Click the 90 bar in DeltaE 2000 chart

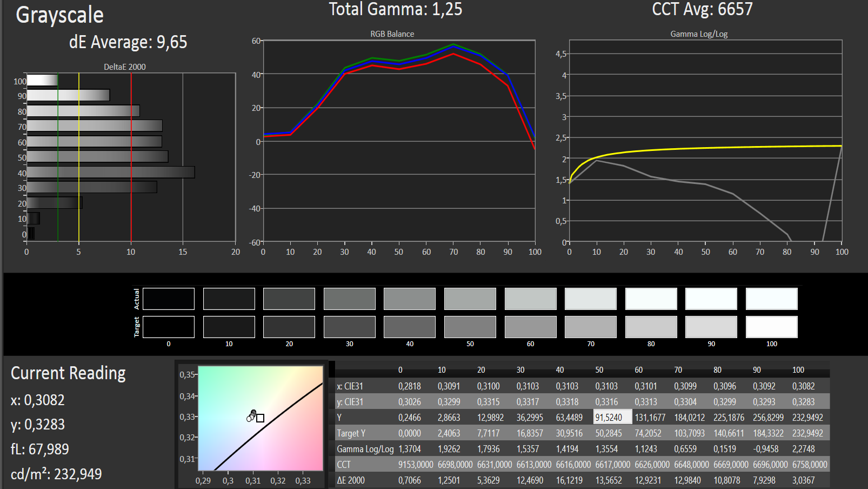pyautogui.click(x=68, y=95)
